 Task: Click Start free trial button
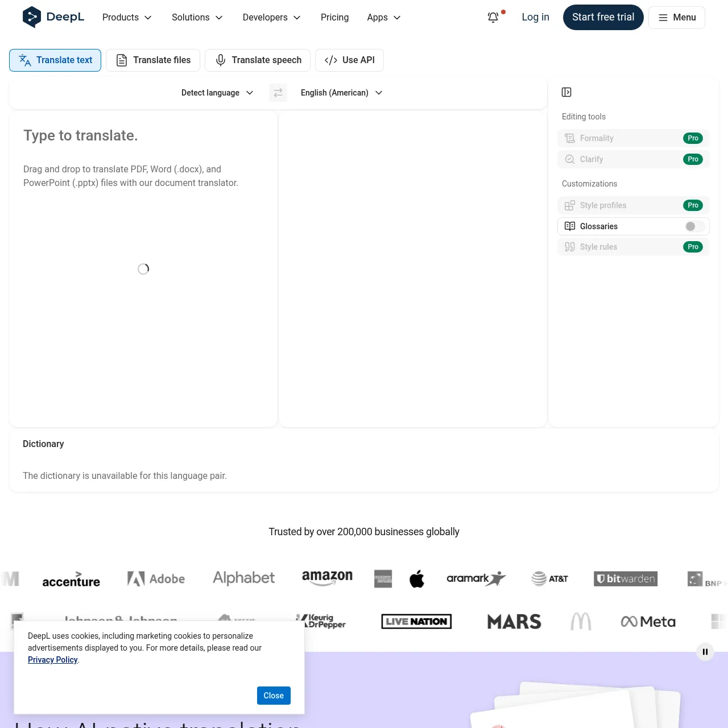603,18
